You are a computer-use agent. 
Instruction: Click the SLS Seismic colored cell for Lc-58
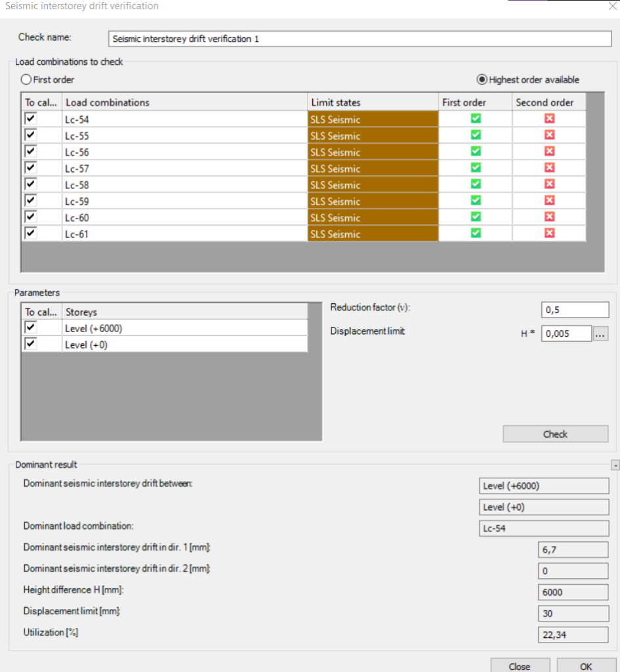pyautogui.click(x=373, y=184)
